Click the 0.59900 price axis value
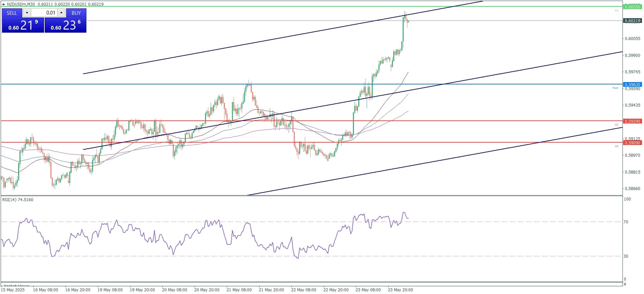The image size is (644, 294). [632, 56]
